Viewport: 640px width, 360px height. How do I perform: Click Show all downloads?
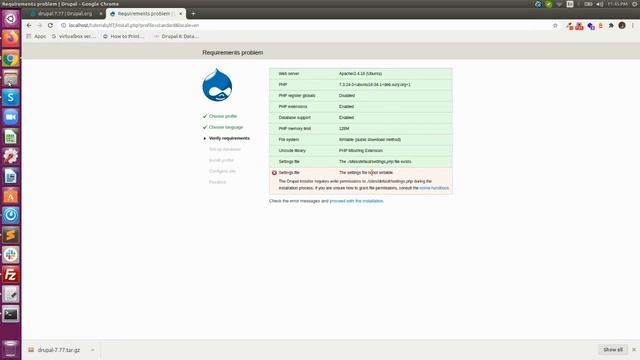(x=613, y=350)
